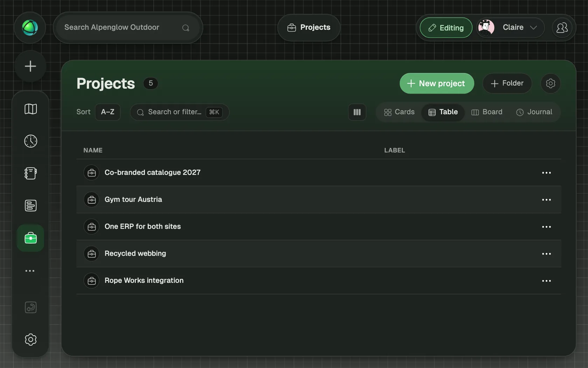Open the clock sidebar icon

[30, 141]
